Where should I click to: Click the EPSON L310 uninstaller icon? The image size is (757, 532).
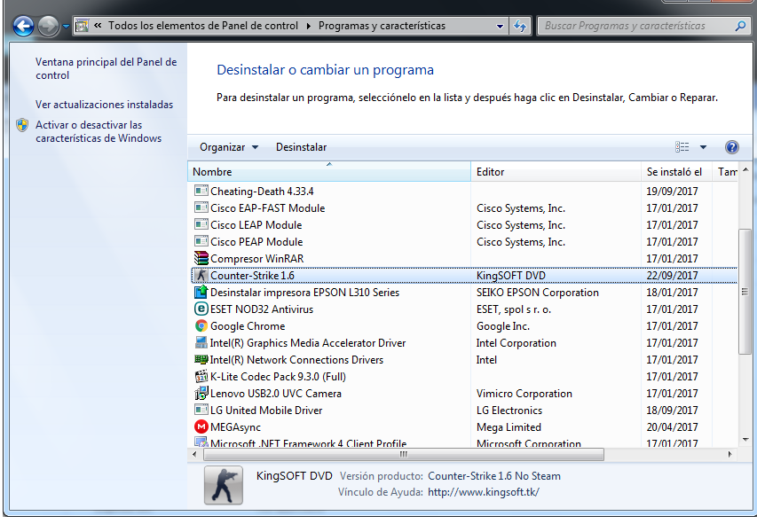click(201, 292)
